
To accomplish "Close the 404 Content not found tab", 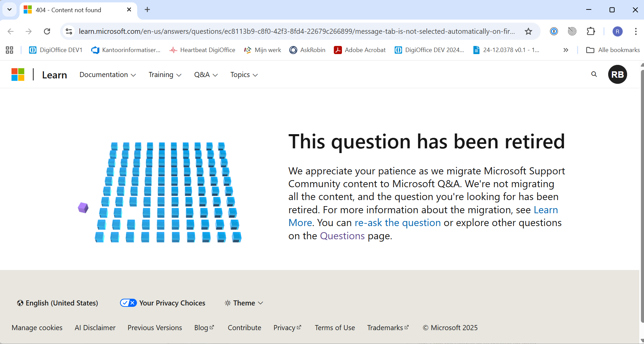I will [x=129, y=10].
